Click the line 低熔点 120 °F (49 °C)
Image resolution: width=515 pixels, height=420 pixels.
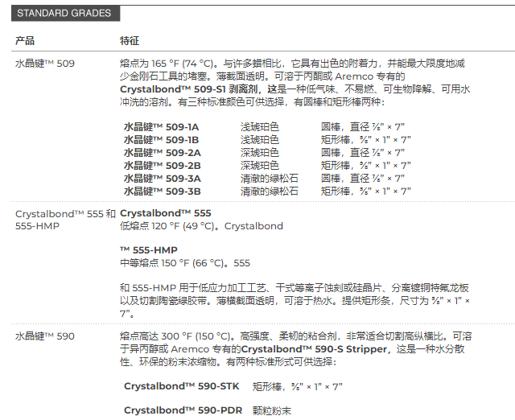click(201, 226)
